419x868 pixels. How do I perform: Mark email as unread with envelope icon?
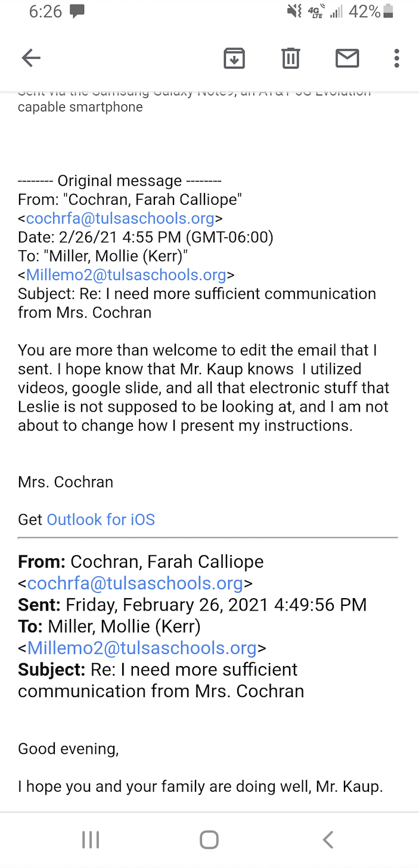pos(347,58)
